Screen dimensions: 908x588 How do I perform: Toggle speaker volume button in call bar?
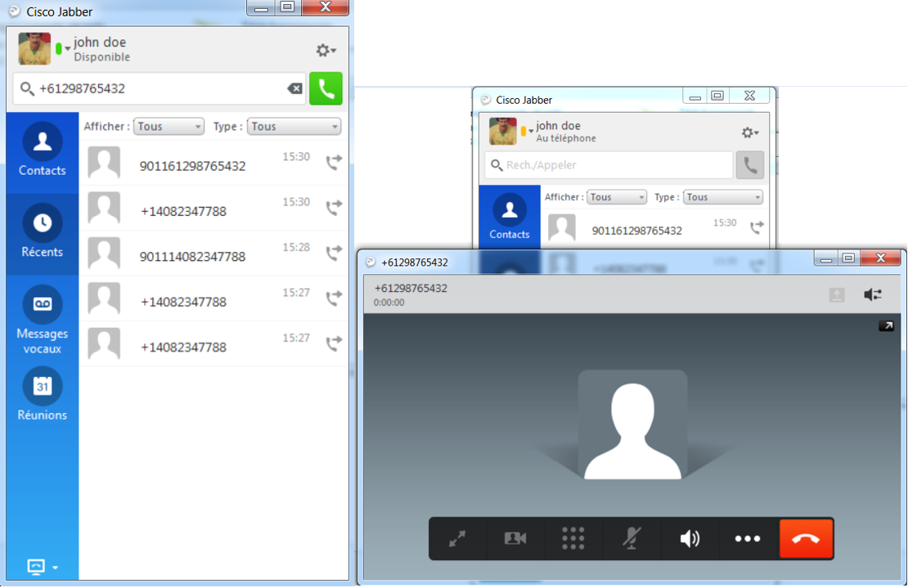coord(689,539)
